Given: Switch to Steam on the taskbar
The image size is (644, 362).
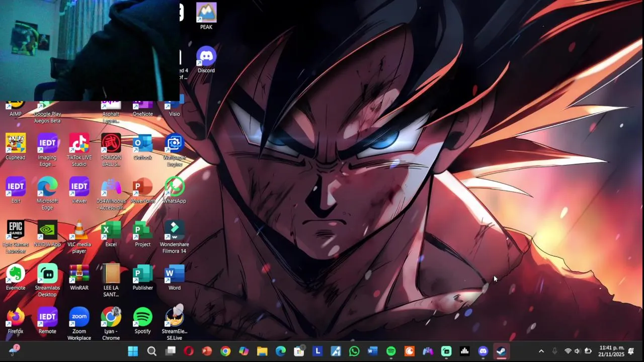Looking at the screenshot, I should pyautogui.click(x=502, y=351).
